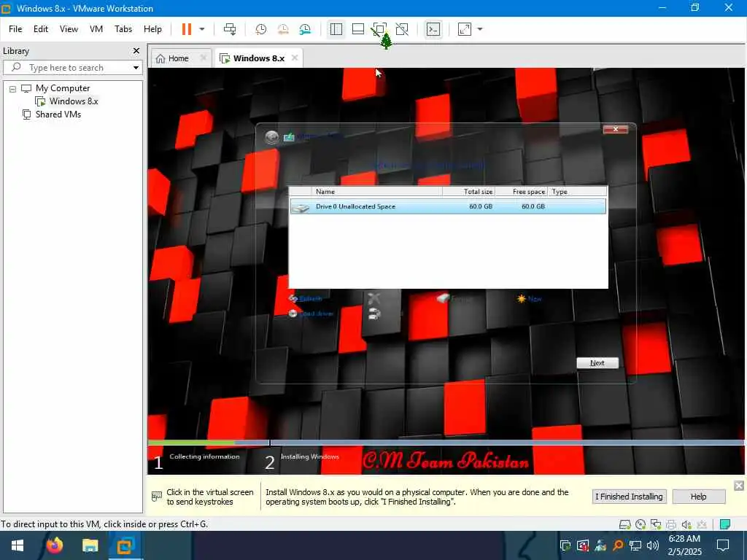Collapse the My Computer tree node
This screenshot has width=747, height=560.
(x=13, y=88)
